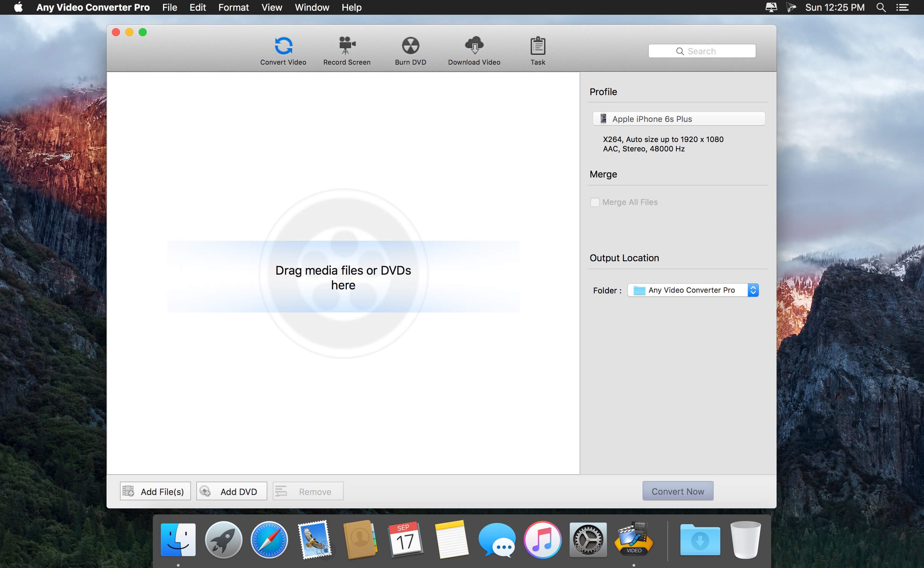Image resolution: width=924 pixels, height=568 pixels.
Task: Click the Convert Now button
Action: 678,491
